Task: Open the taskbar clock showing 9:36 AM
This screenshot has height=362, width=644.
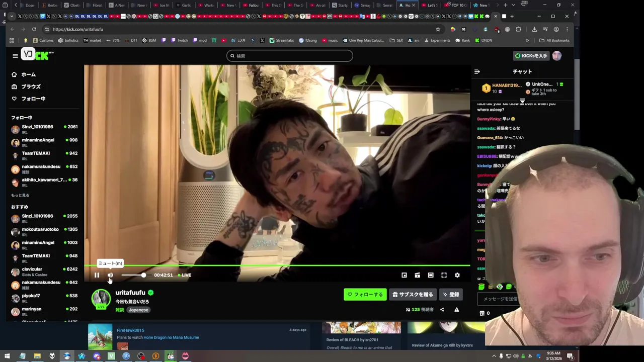Action: coord(553,356)
